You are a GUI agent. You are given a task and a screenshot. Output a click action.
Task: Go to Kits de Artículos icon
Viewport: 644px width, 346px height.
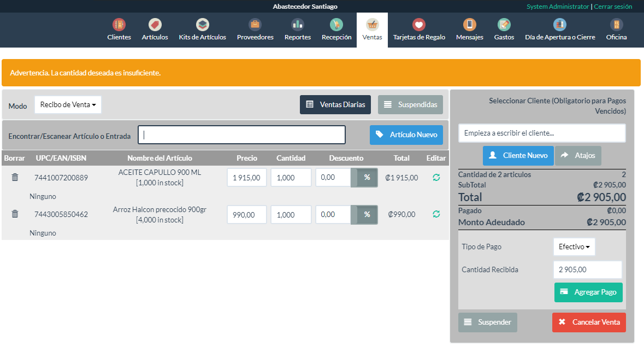(x=202, y=25)
